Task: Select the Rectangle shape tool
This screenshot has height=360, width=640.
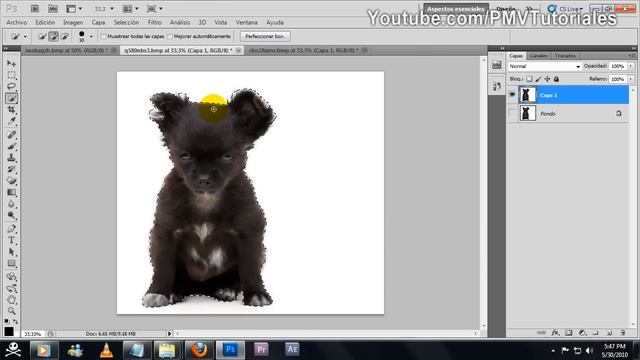Action: [x=11, y=263]
